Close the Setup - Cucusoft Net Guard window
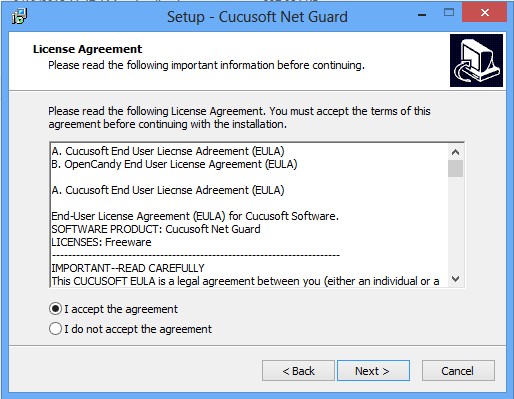The height and width of the screenshot is (399, 514). click(x=485, y=13)
